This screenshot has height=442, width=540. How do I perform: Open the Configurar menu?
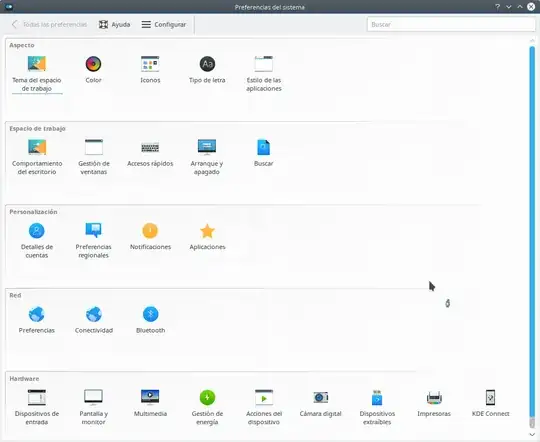164,24
